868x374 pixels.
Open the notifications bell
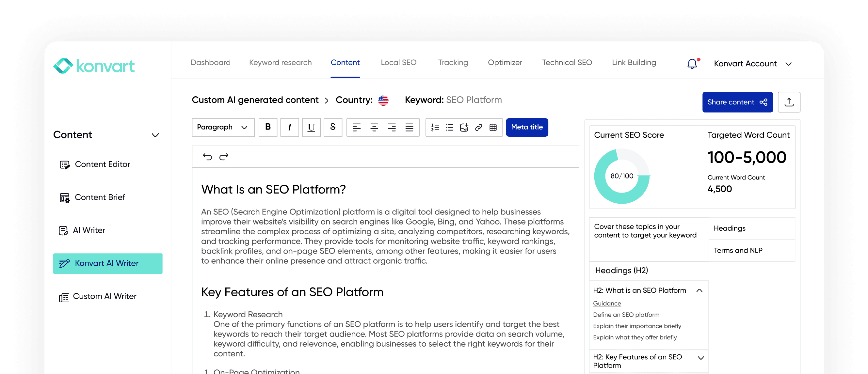click(692, 64)
